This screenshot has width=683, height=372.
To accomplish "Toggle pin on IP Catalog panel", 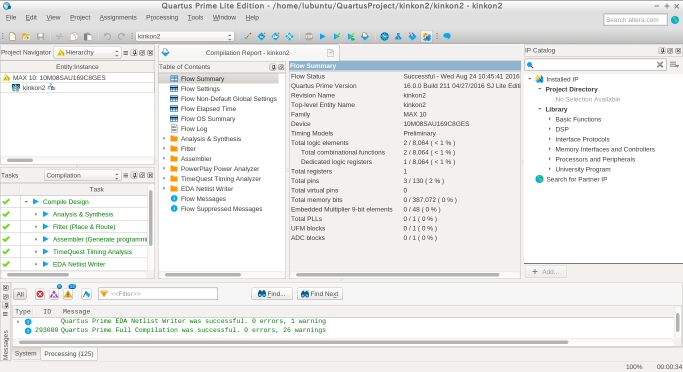I will point(662,51).
